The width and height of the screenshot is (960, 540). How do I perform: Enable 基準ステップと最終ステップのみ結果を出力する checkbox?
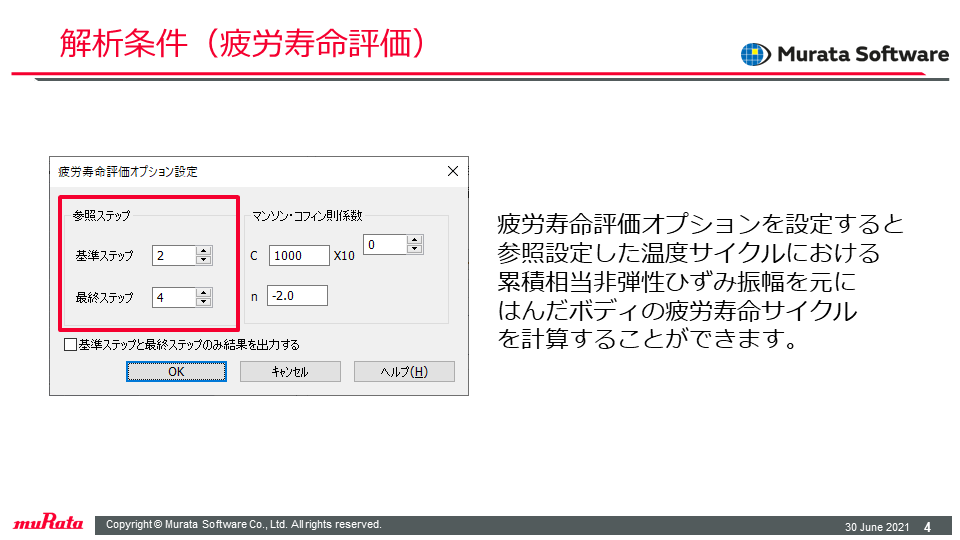[x=70, y=345]
